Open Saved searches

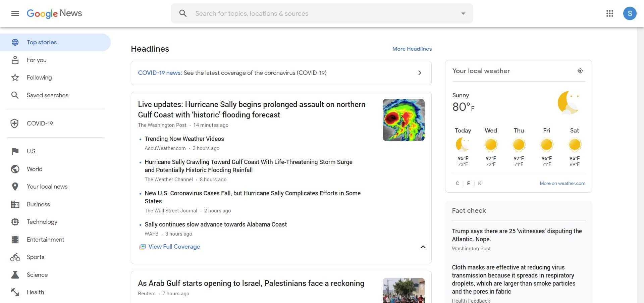click(x=48, y=95)
